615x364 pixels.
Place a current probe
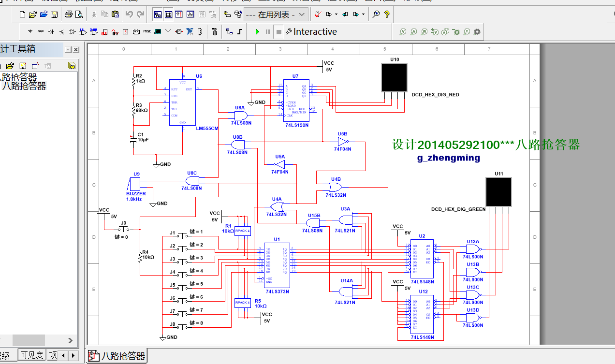(413, 31)
